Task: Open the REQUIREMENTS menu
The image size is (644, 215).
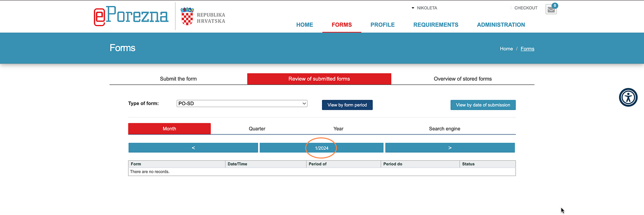Action: [x=436, y=25]
